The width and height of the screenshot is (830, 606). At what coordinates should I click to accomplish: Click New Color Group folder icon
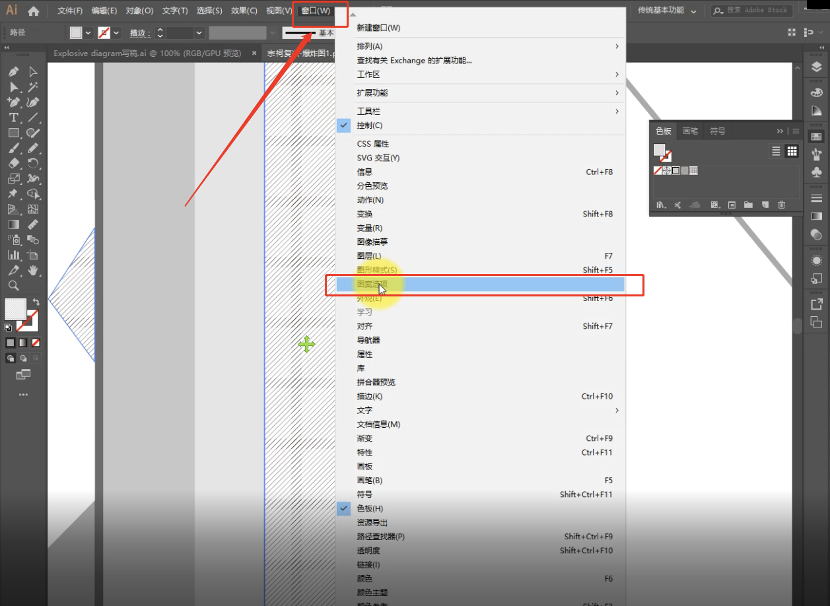click(x=748, y=205)
